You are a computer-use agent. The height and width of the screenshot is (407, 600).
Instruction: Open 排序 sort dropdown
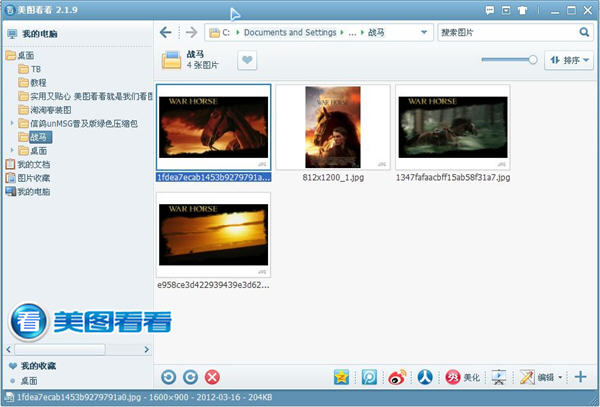tap(569, 60)
